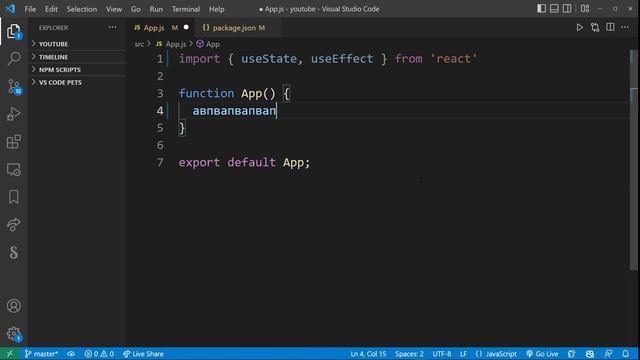Open the Terminal menu
640x360 pixels.
pos(186,9)
